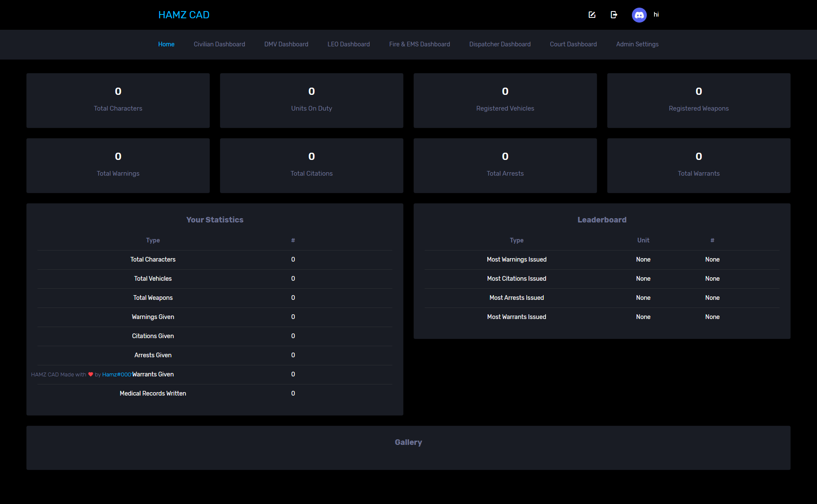Click the 'Warnings Given' row

215,317
